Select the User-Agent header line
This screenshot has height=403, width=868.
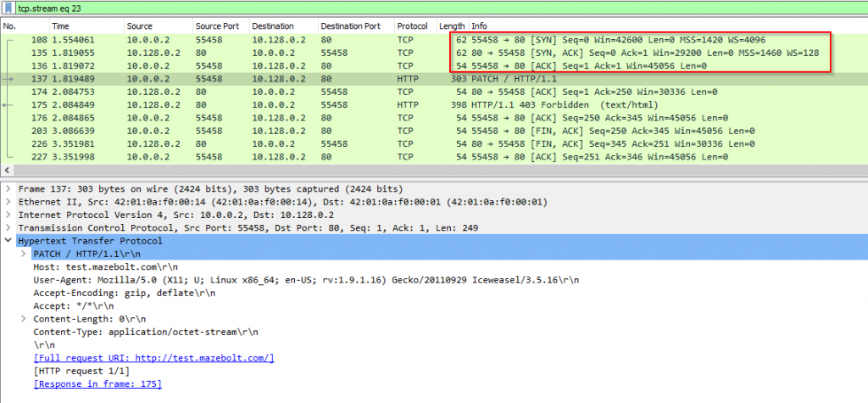pos(306,280)
